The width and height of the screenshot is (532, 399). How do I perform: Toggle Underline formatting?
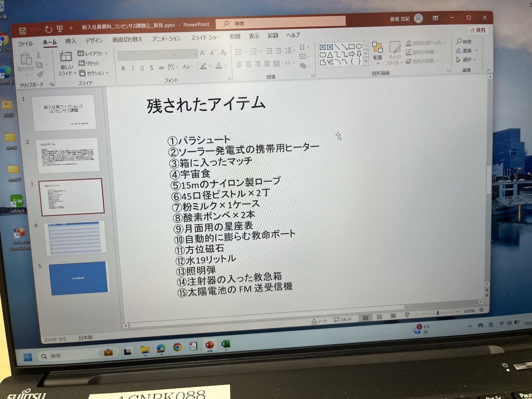[142, 68]
